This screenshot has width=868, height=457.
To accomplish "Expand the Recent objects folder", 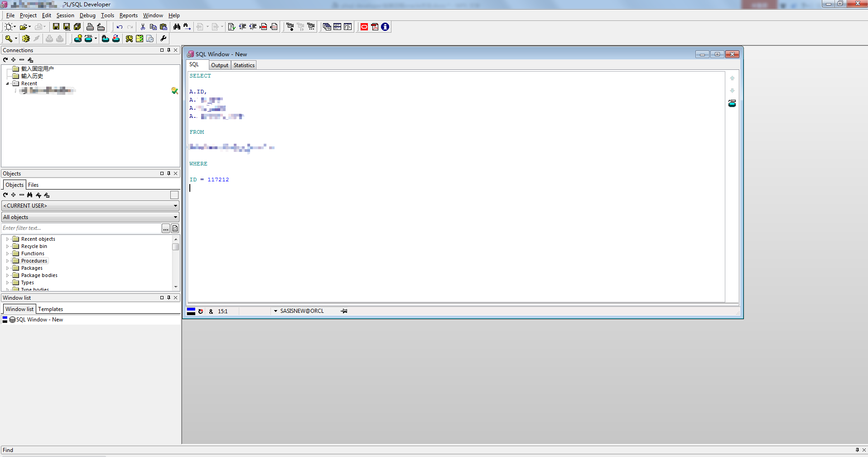I will tap(7, 239).
